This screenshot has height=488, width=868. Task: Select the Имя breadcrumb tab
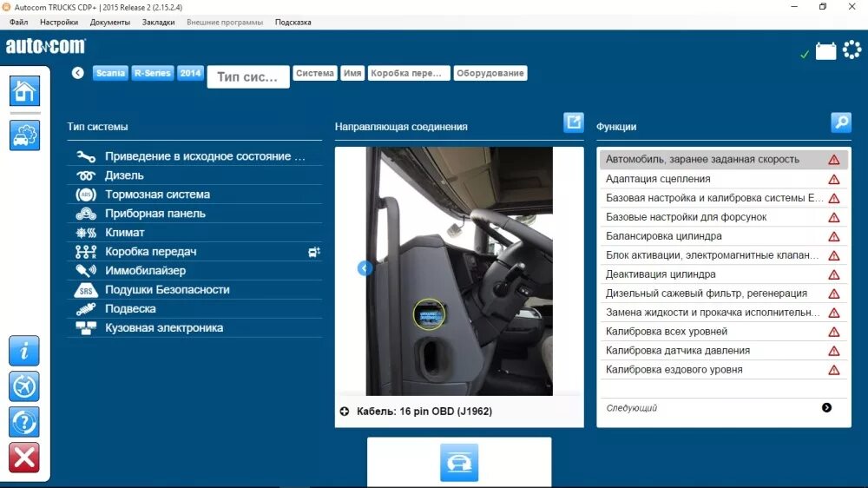(x=352, y=73)
